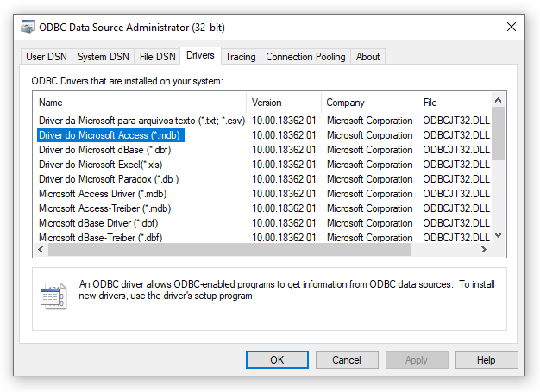Open the Connection Pooling tab
The image size is (540, 392).
tap(305, 57)
